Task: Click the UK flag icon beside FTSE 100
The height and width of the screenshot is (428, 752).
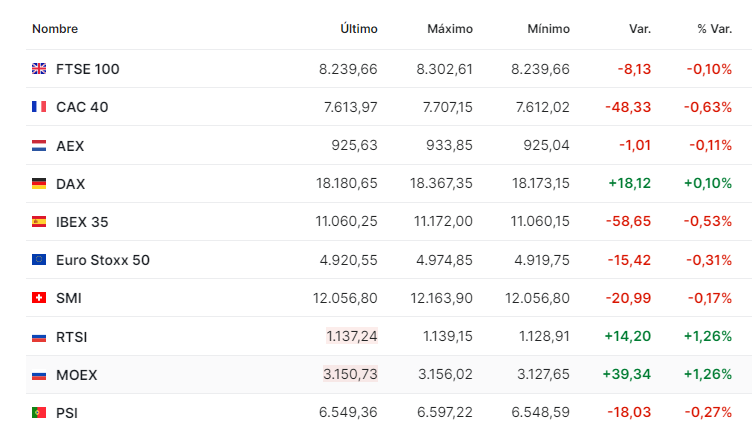Action: coord(39,69)
